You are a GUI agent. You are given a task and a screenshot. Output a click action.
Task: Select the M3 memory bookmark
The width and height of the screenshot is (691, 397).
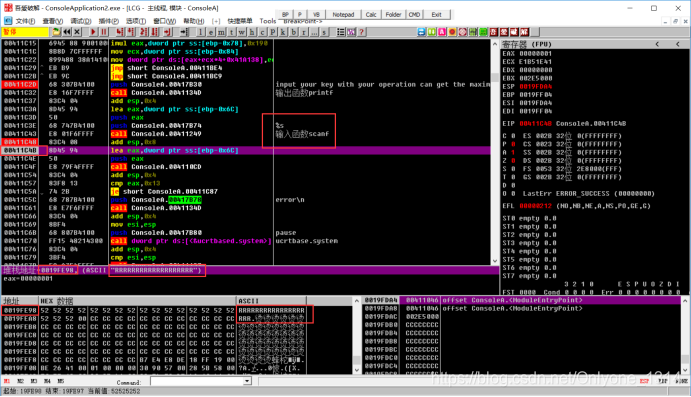tap(34, 381)
